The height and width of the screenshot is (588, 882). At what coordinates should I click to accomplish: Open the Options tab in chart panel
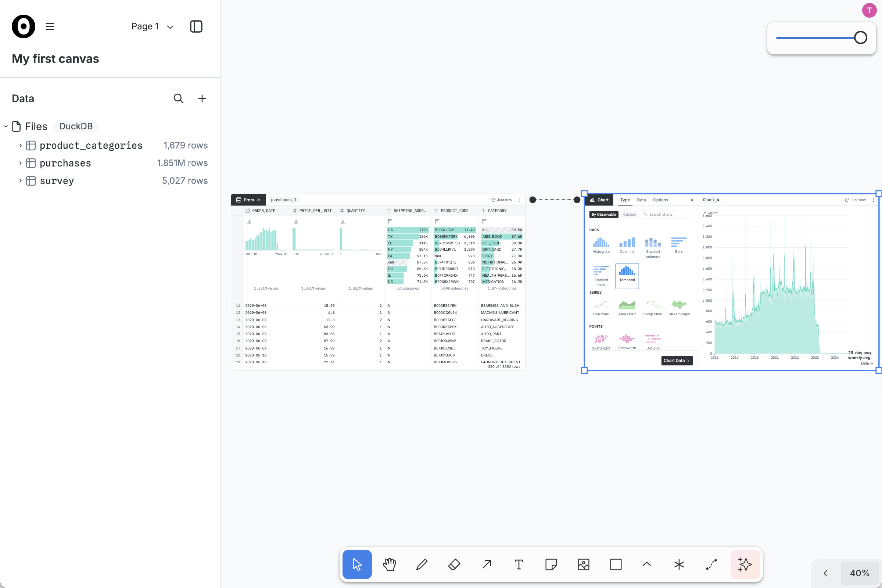point(660,200)
